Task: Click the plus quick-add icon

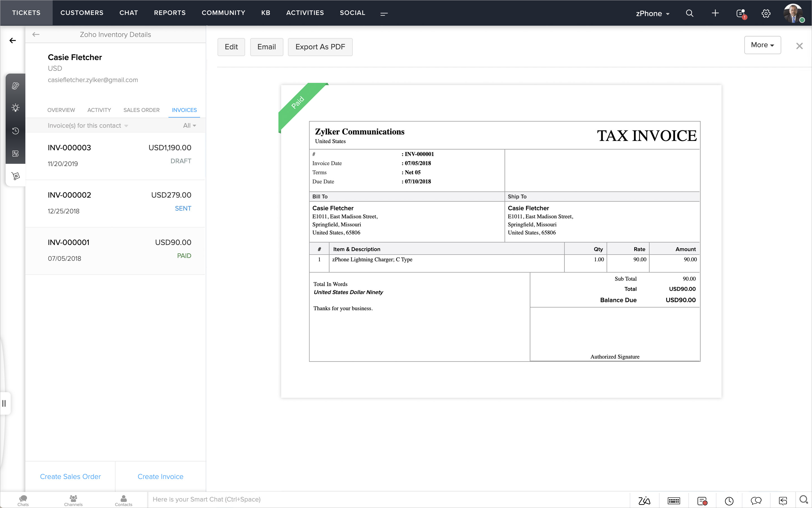Action: pos(715,13)
